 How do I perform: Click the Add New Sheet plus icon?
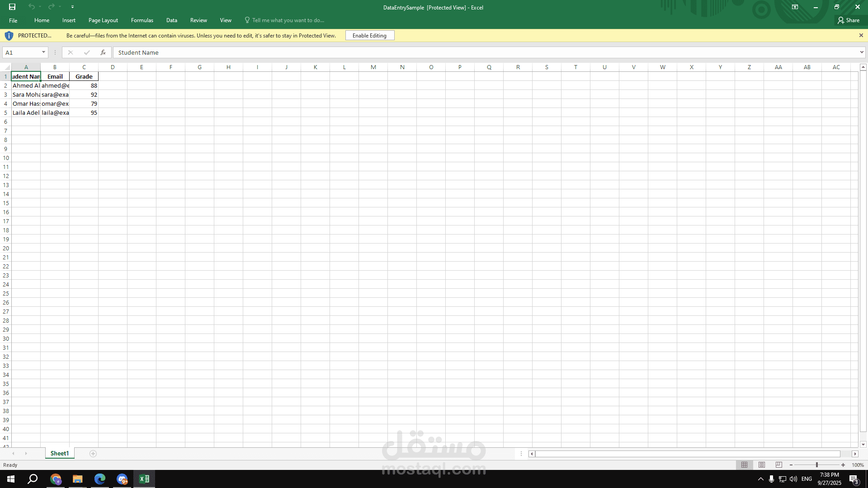93,454
